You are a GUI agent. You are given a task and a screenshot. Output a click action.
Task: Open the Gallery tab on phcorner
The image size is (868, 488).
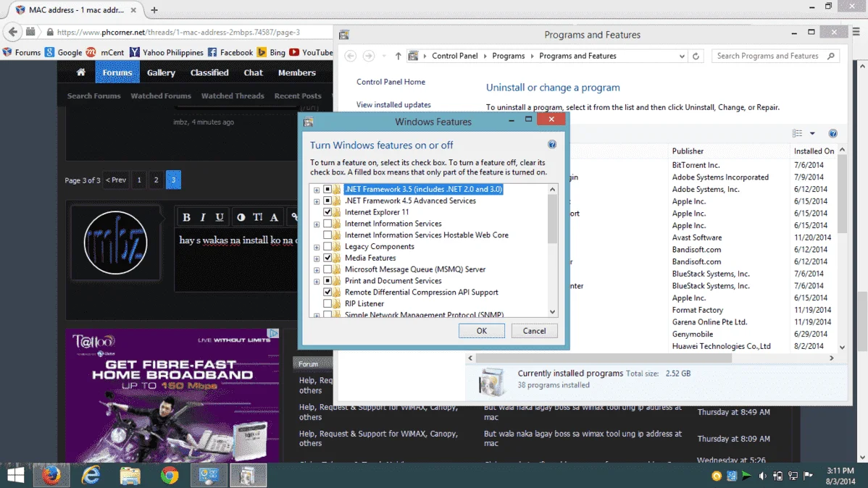pos(161,72)
